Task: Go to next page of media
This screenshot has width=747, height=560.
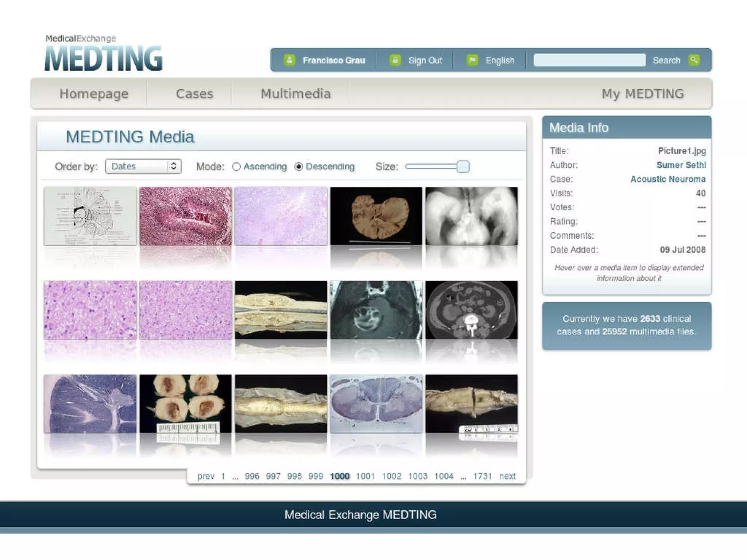Action: click(x=507, y=476)
